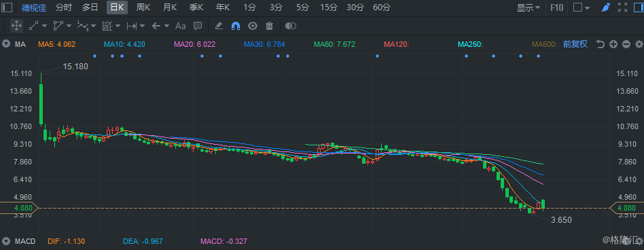Click the MA60: 7.672 label

334,44
